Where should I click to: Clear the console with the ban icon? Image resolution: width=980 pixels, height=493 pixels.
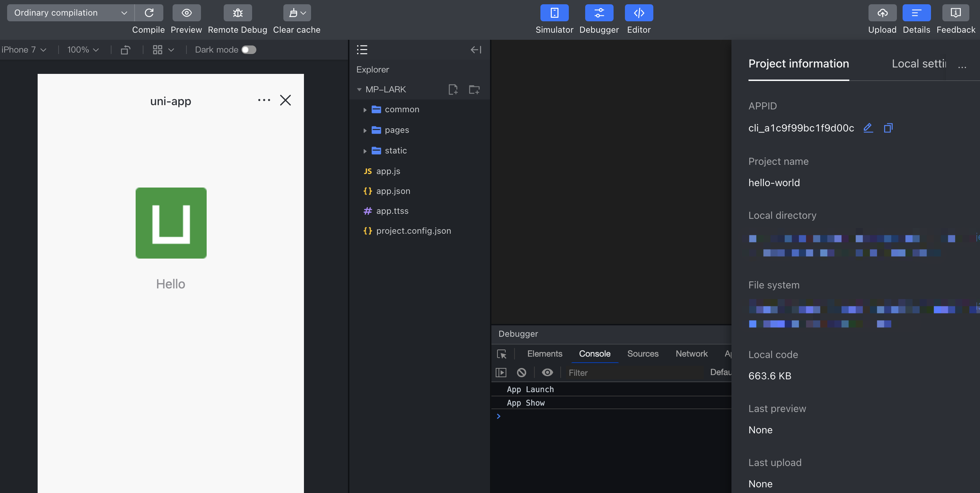pyautogui.click(x=521, y=372)
